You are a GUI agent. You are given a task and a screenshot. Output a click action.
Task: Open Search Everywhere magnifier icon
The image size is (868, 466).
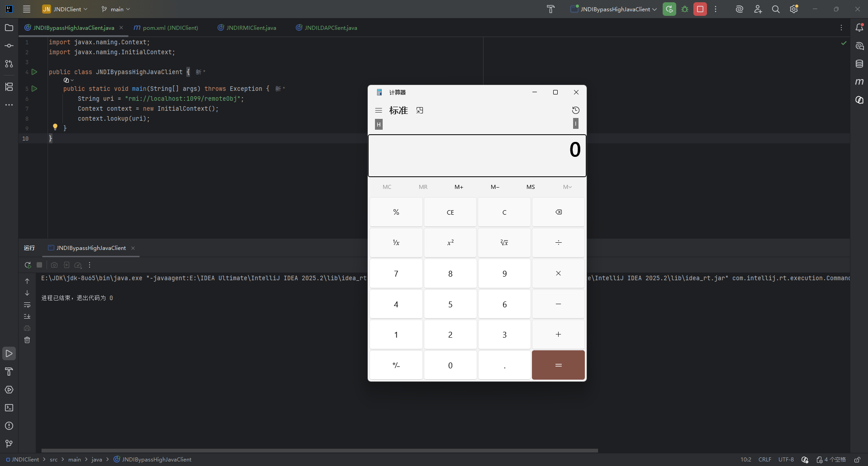tap(776, 9)
